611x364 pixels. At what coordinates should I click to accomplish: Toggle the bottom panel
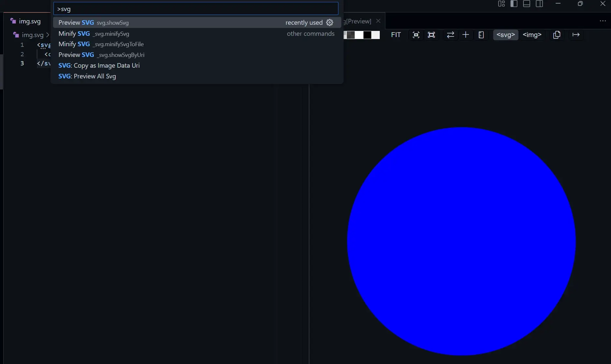(527, 4)
